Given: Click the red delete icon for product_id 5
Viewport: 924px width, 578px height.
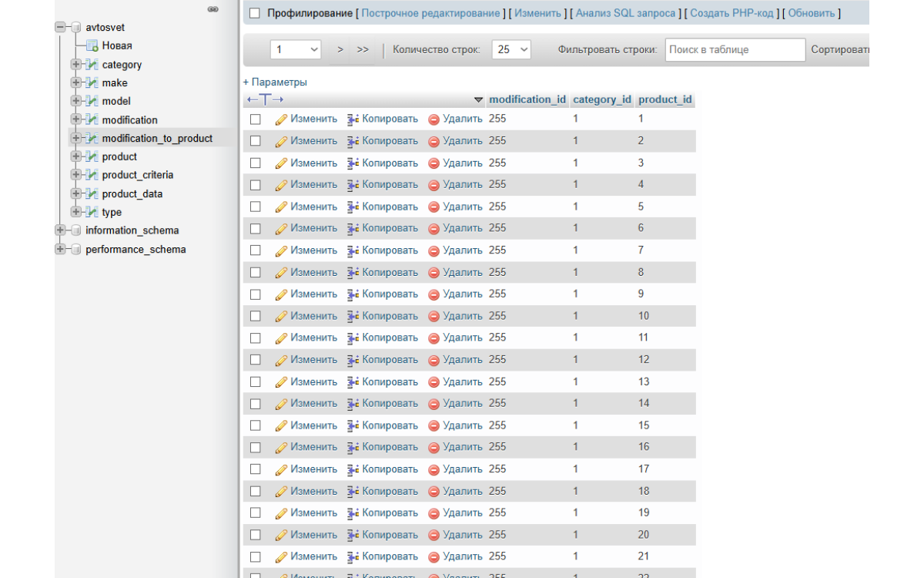Looking at the screenshot, I should tap(434, 207).
